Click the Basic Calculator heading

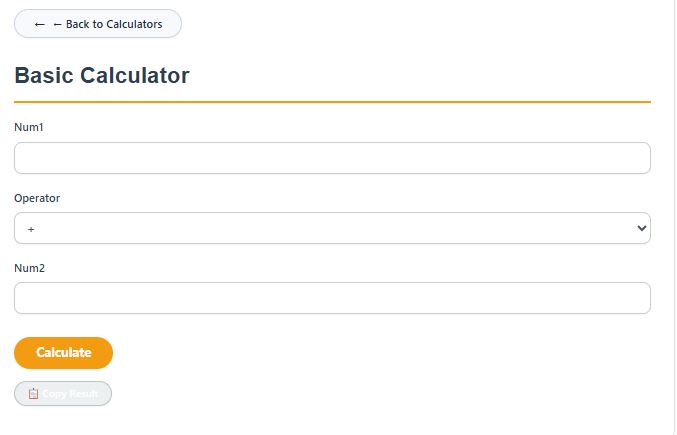coord(102,75)
